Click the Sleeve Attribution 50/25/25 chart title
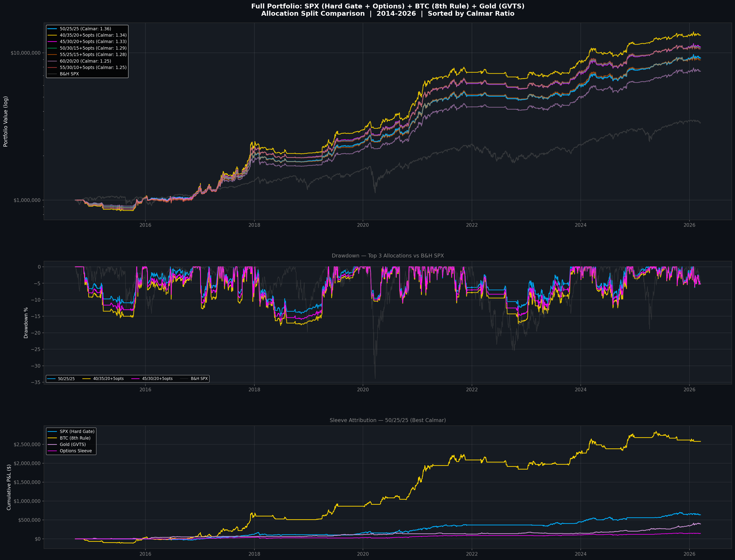 pyautogui.click(x=388, y=420)
